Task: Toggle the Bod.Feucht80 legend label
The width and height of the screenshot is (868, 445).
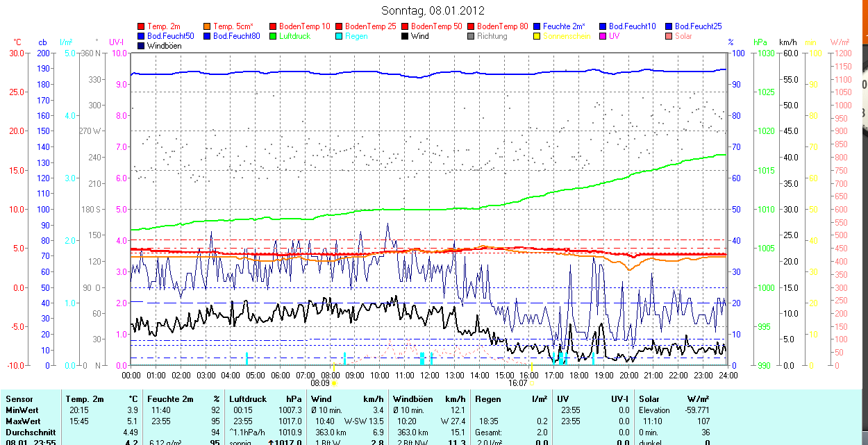Action: 236,36
